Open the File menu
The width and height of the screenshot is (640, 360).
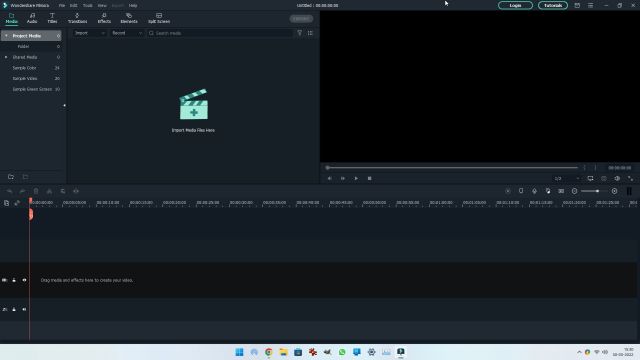click(x=62, y=6)
